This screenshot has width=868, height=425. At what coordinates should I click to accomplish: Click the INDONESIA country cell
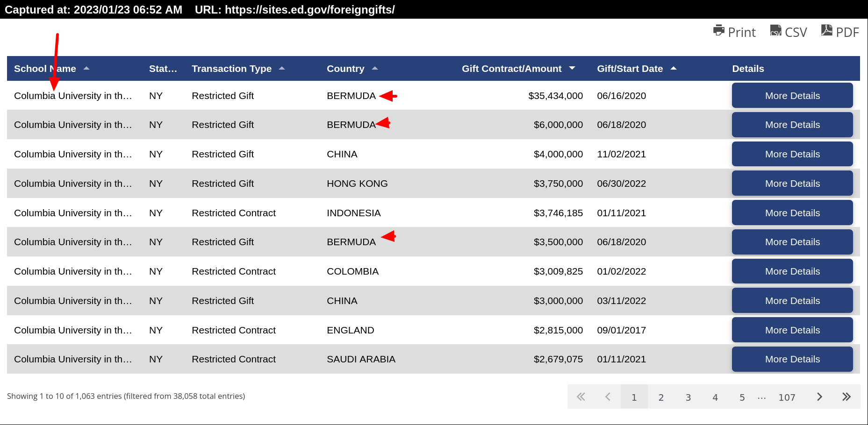pos(353,213)
